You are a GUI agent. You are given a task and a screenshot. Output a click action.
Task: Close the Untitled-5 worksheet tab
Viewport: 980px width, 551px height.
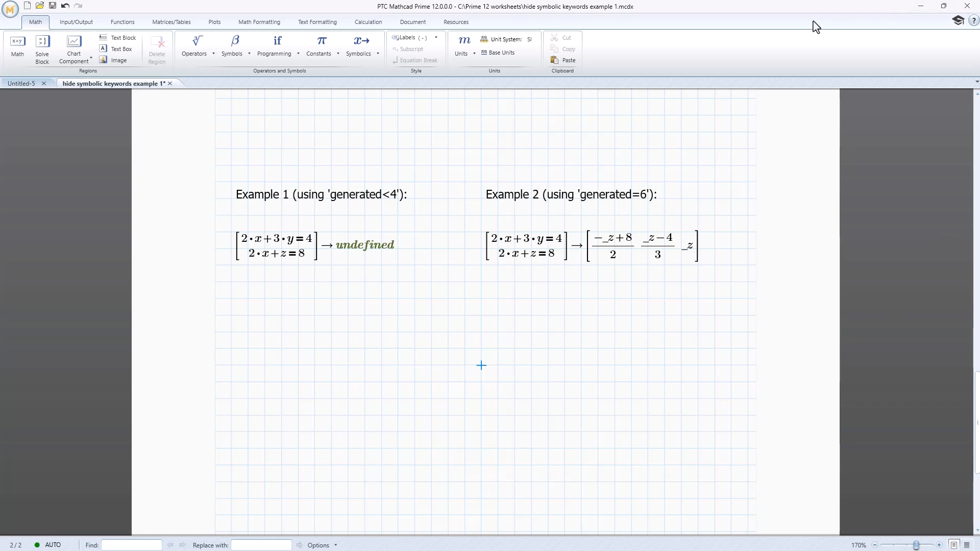pyautogui.click(x=44, y=83)
